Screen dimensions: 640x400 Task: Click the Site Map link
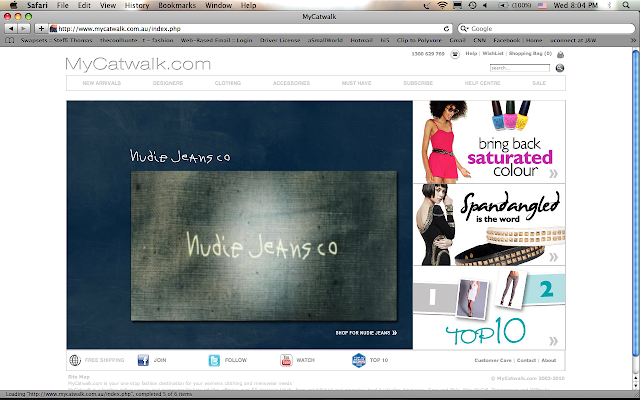tap(78, 377)
